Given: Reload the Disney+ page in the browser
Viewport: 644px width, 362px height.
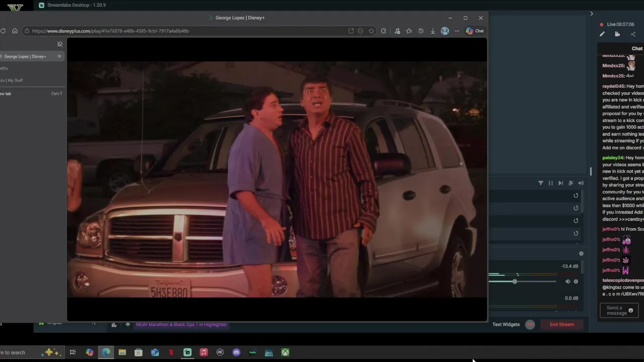Looking at the screenshot, I should [3, 31].
